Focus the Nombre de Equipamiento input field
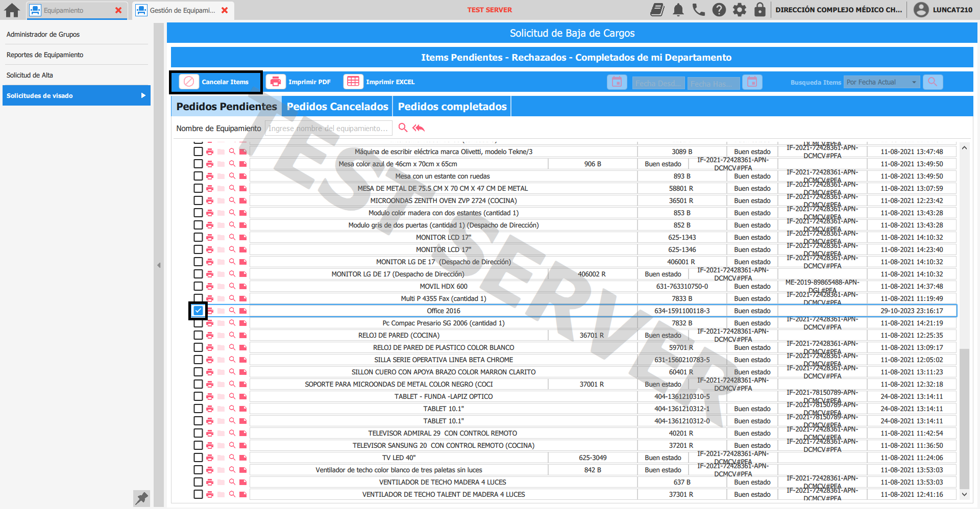 329,129
